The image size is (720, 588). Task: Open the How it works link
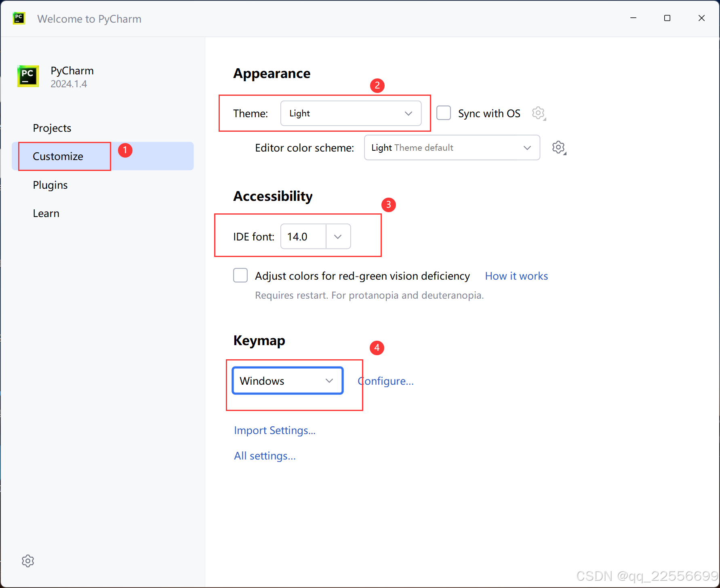click(x=516, y=276)
